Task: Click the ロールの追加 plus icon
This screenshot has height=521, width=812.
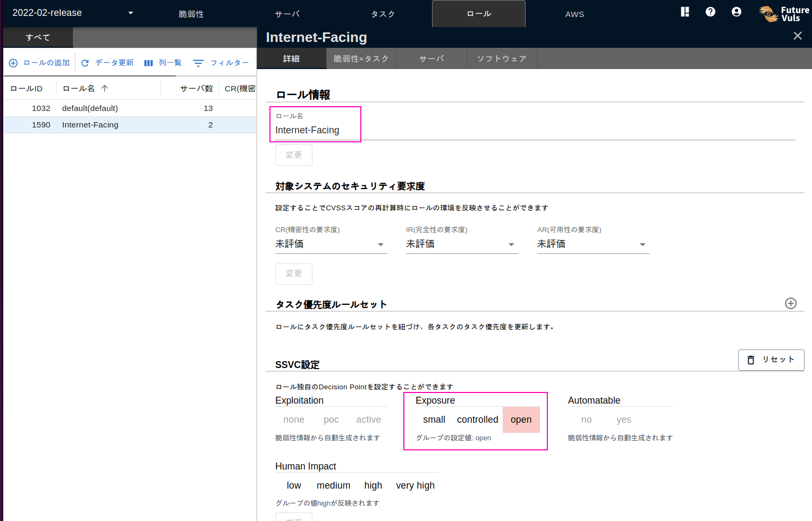Action: point(13,62)
